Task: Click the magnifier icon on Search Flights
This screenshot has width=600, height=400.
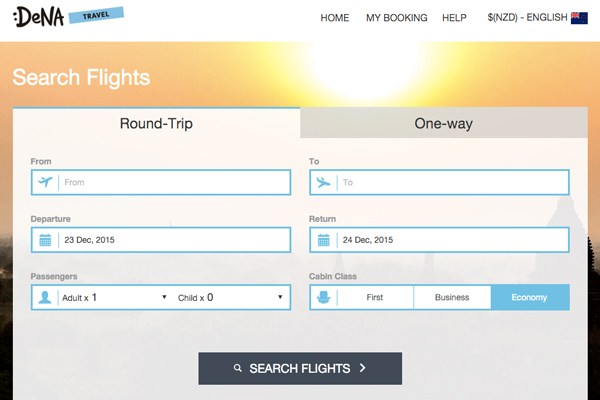Action: (238, 368)
